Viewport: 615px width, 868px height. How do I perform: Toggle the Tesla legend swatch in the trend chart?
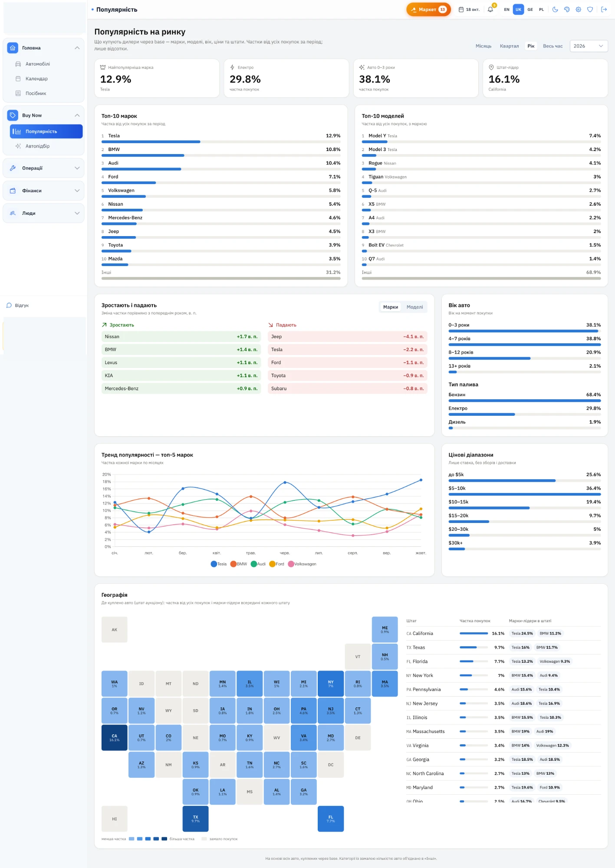click(214, 564)
